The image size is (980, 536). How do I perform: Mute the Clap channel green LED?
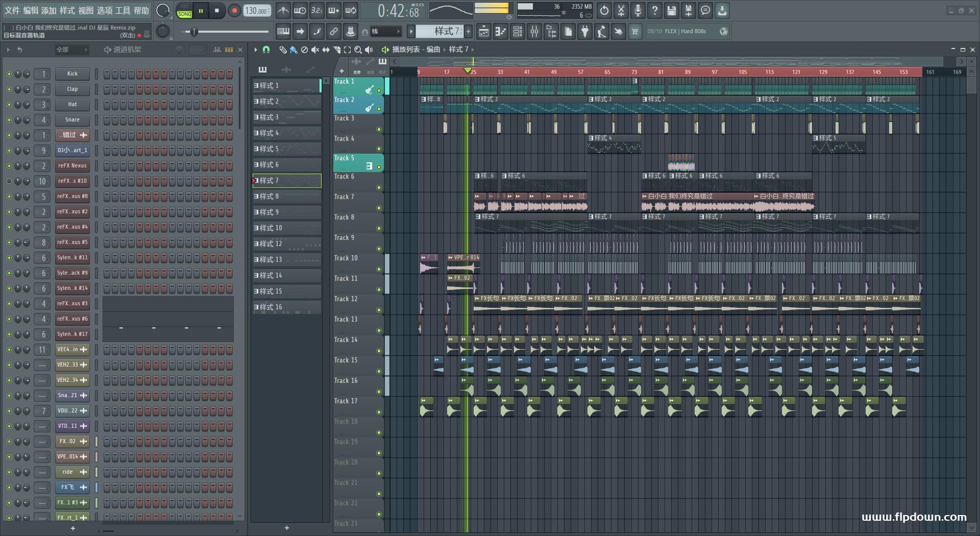9,89
